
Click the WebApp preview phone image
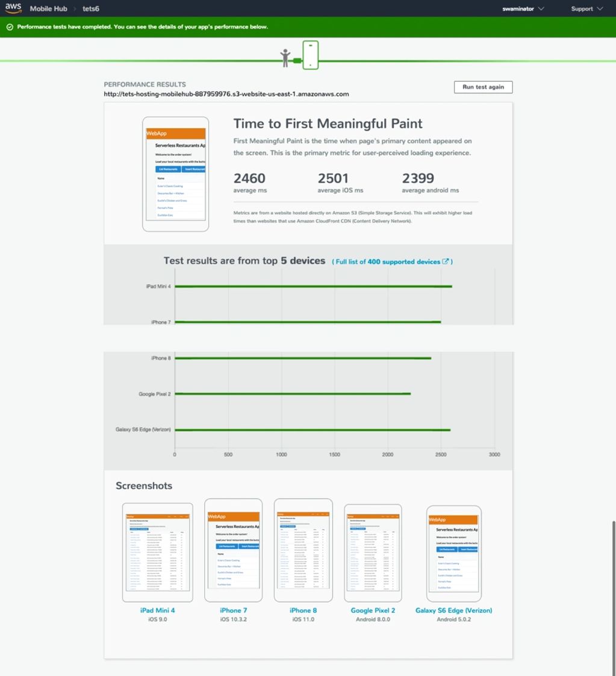coord(176,175)
